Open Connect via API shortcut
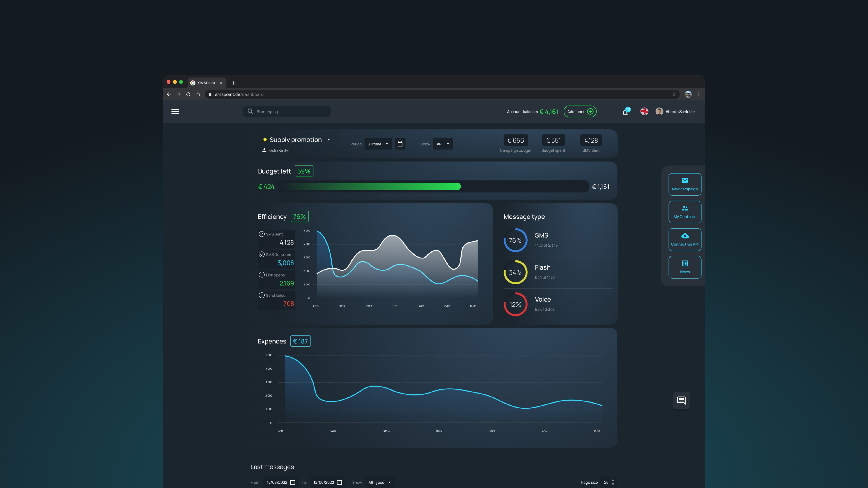 (685, 239)
